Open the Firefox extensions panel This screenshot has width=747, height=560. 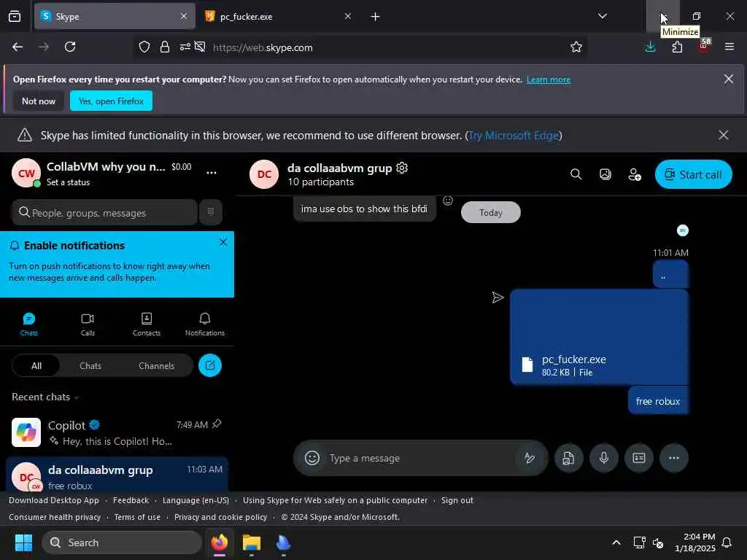(677, 47)
